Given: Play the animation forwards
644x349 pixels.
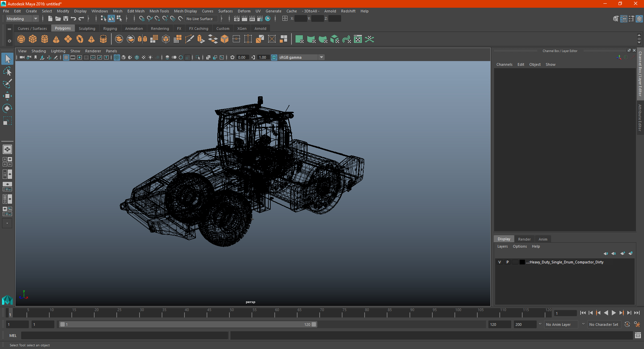Looking at the screenshot, I should click(613, 313).
